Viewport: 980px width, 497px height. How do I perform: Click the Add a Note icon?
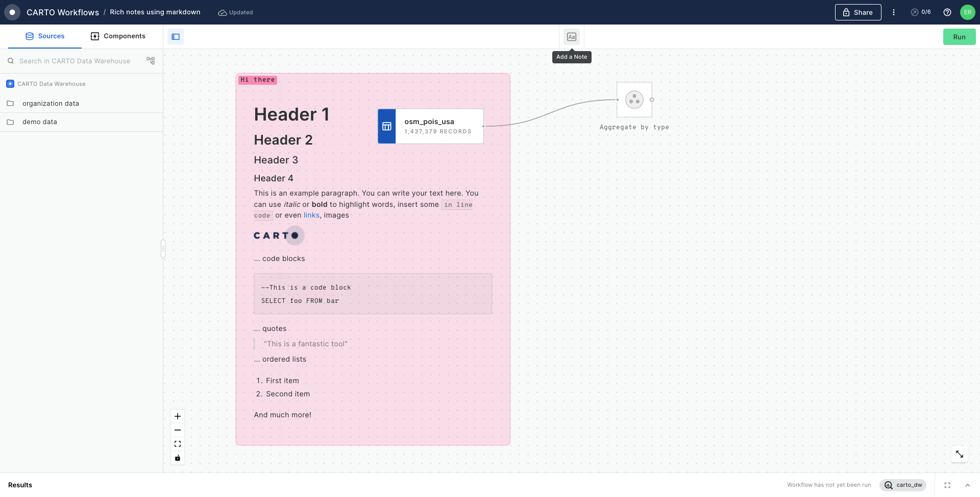pos(571,37)
